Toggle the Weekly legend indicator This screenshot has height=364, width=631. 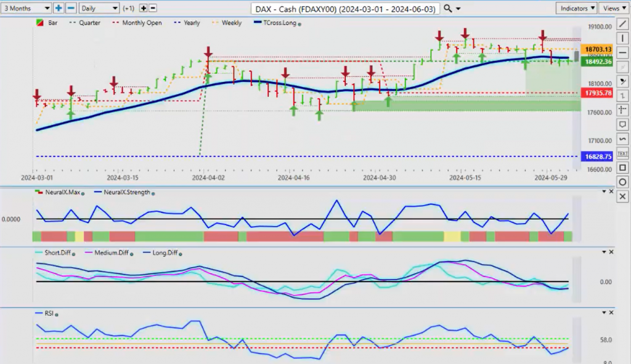tap(227, 23)
